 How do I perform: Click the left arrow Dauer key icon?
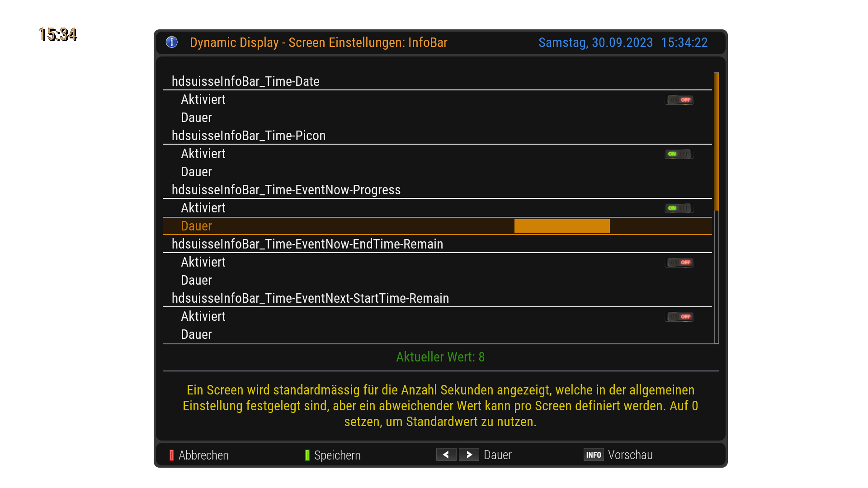tap(446, 455)
